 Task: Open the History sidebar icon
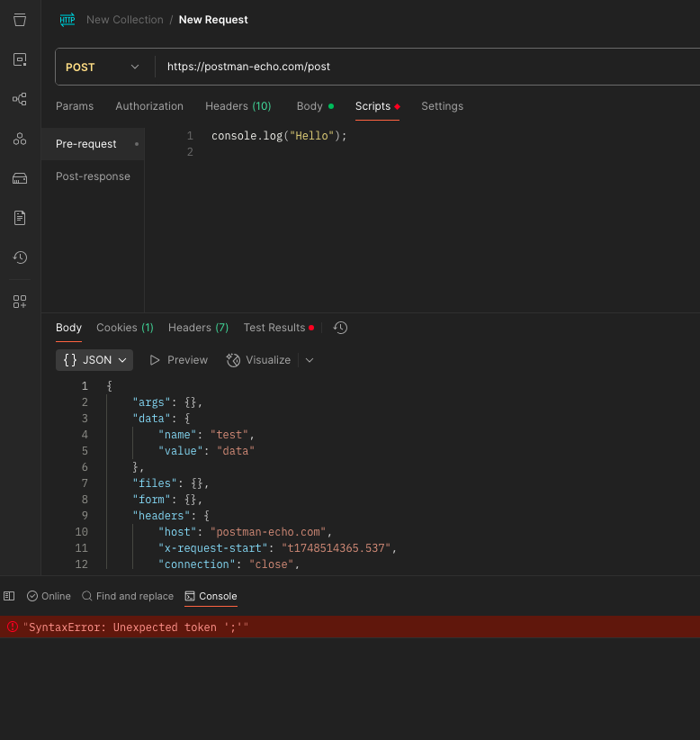pos(20,257)
